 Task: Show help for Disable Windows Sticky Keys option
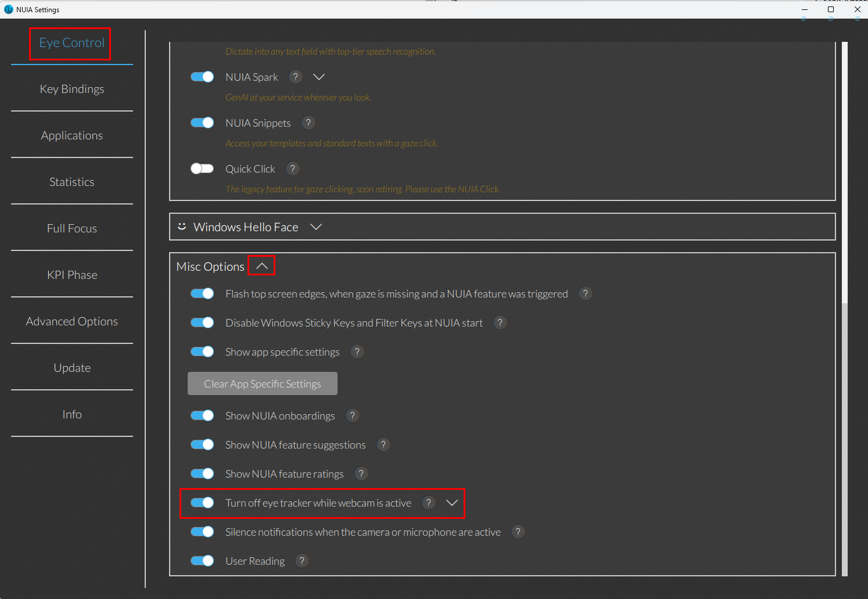coord(500,322)
